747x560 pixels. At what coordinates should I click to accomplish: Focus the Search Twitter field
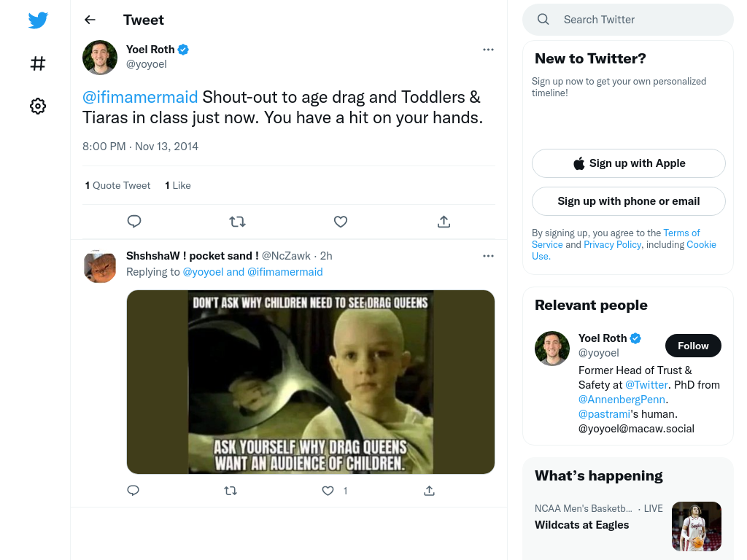pyautogui.click(x=628, y=20)
